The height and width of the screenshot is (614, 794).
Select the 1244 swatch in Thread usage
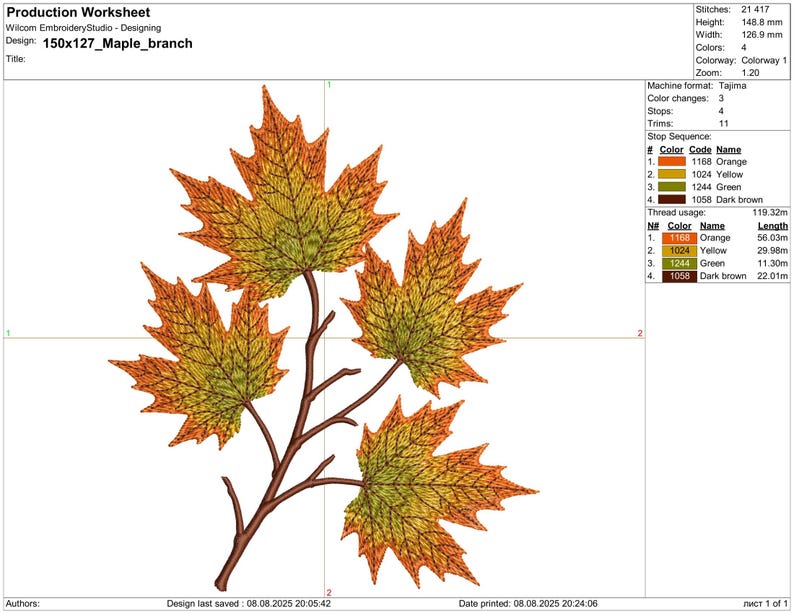pos(679,263)
